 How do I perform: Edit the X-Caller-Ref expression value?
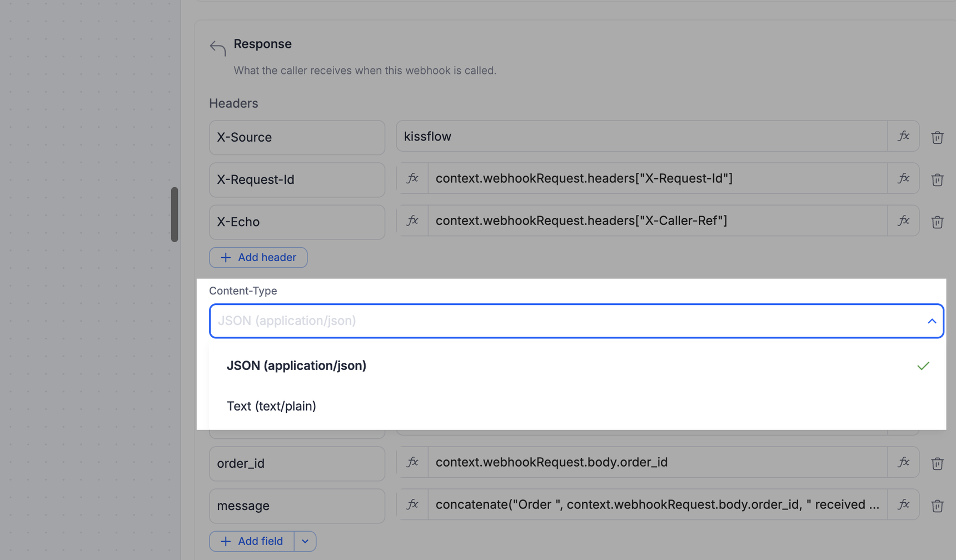tap(658, 221)
